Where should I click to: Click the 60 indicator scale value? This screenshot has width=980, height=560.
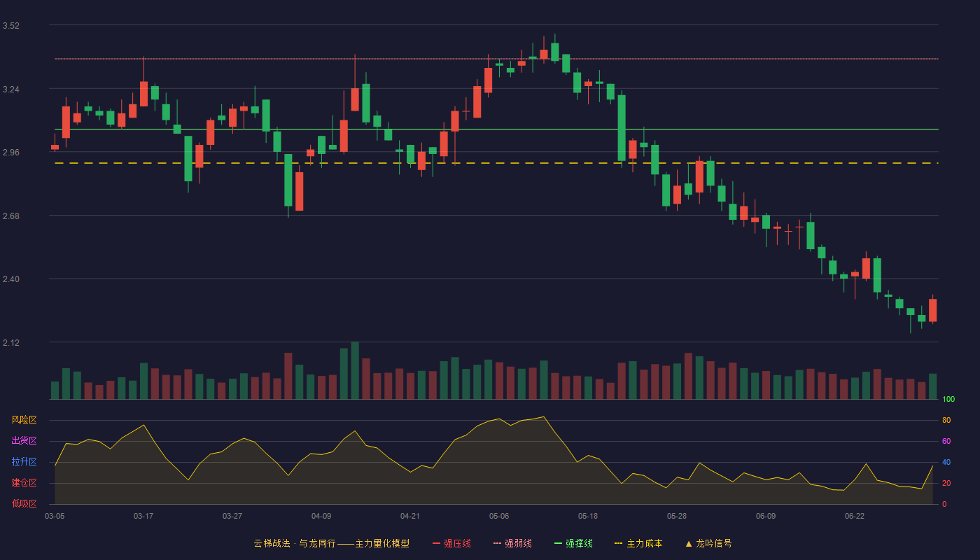[946, 441]
